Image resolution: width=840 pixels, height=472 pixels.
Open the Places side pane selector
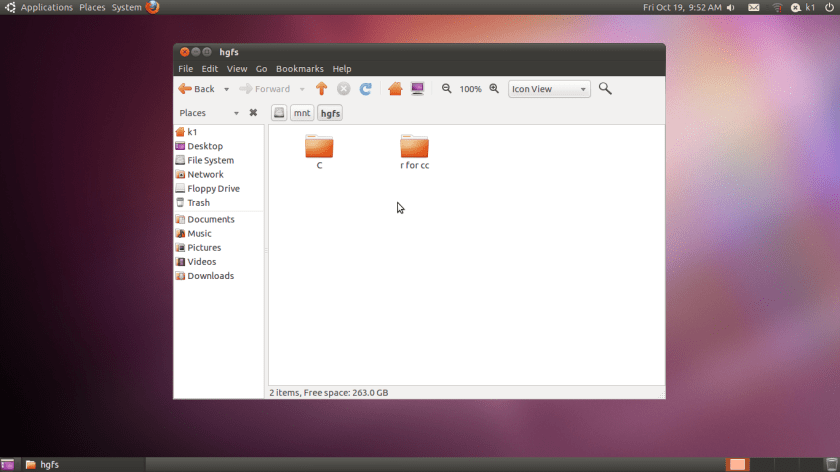coord(209,113)
